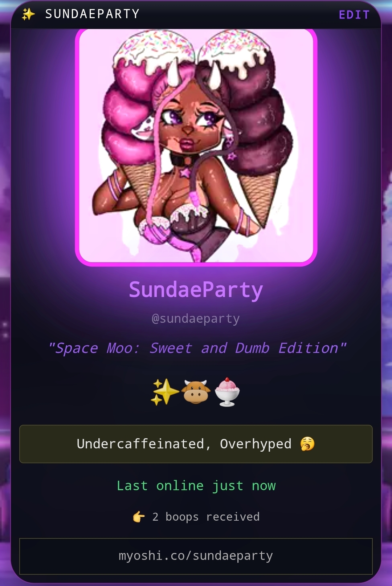Copy the myoshi.co/sundaeparty profile link box
This screenshot has width=392, height=586.
coord(196,556)
